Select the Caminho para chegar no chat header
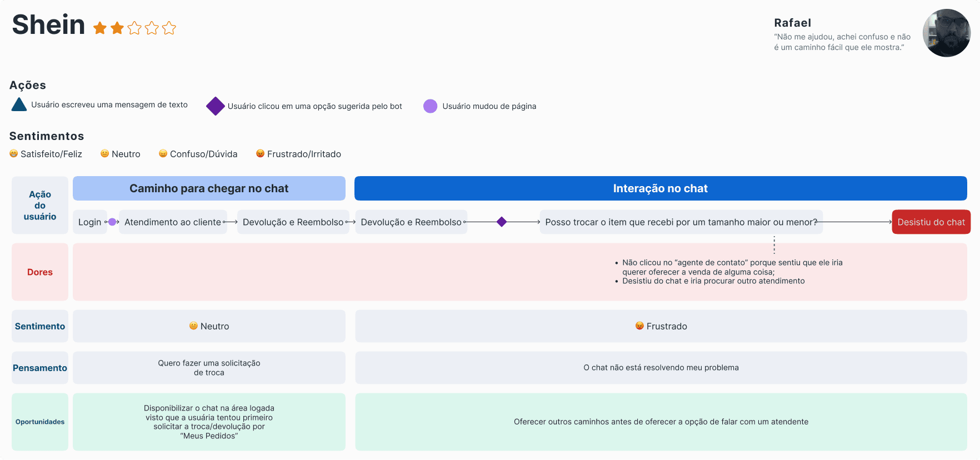The height and width of the screenshot is (460, 980). point(209,188)
